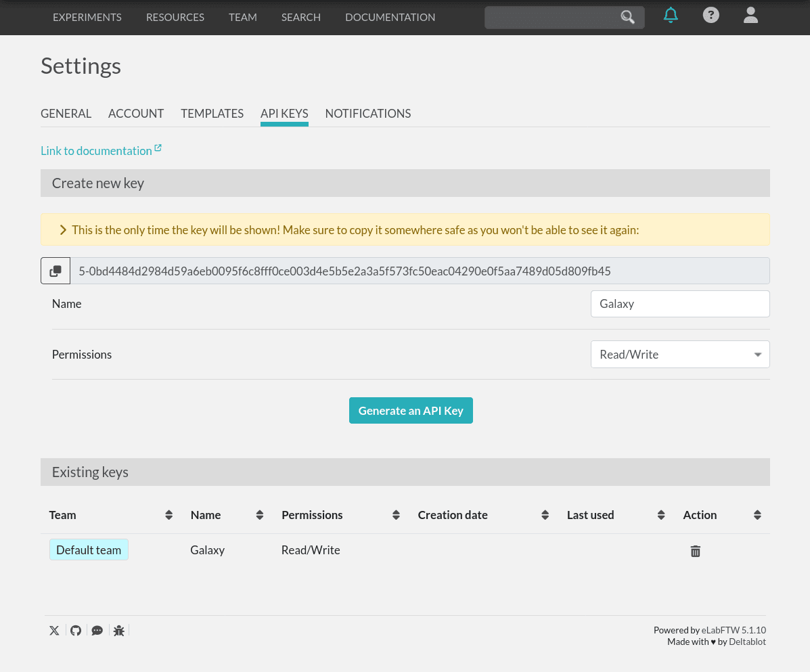
Task: Report a bug via footer bug icon
Action: tap(118, 630)
